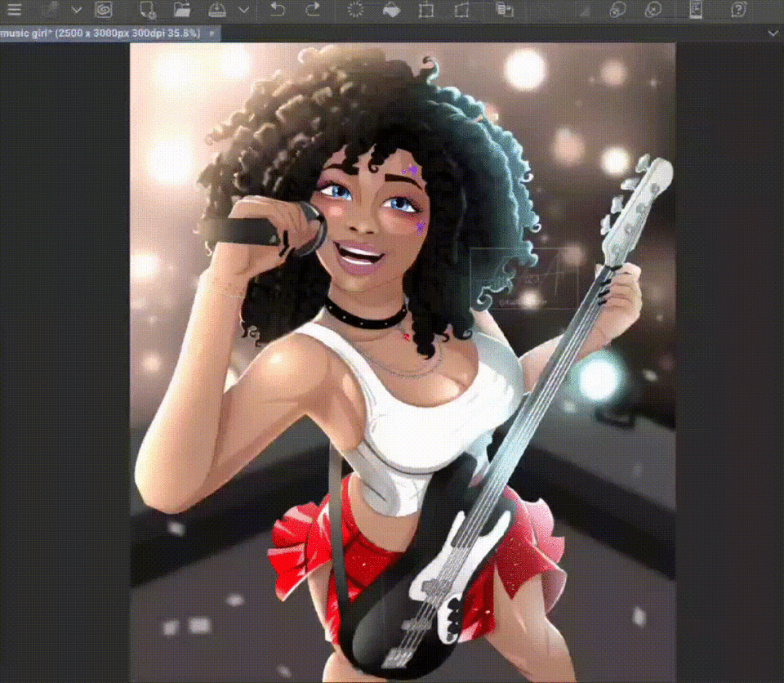
Task: Expand the save options dropdown arrow
Action: coord(243,10)
